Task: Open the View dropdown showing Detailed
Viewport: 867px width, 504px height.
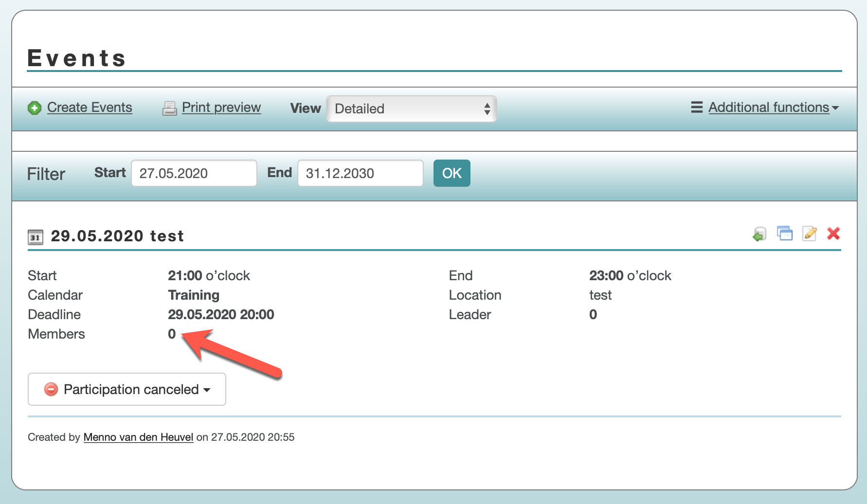Action: tap(411, 108)
